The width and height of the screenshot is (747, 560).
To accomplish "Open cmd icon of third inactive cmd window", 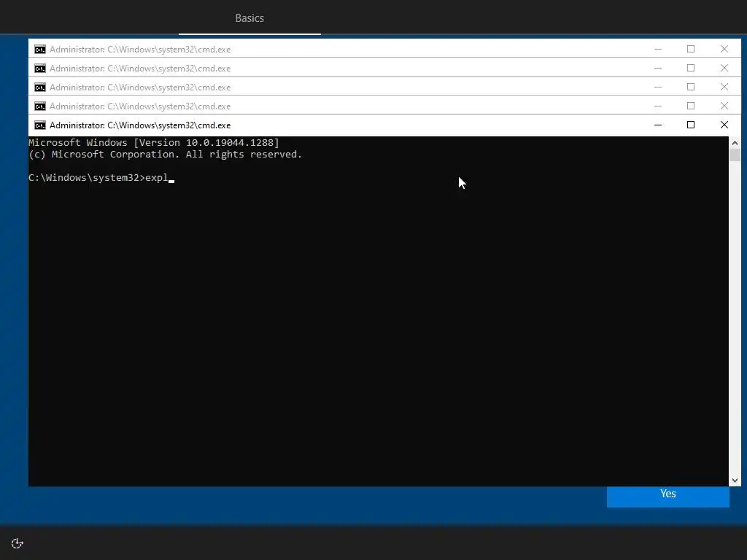I will click(x=40, y=87).
